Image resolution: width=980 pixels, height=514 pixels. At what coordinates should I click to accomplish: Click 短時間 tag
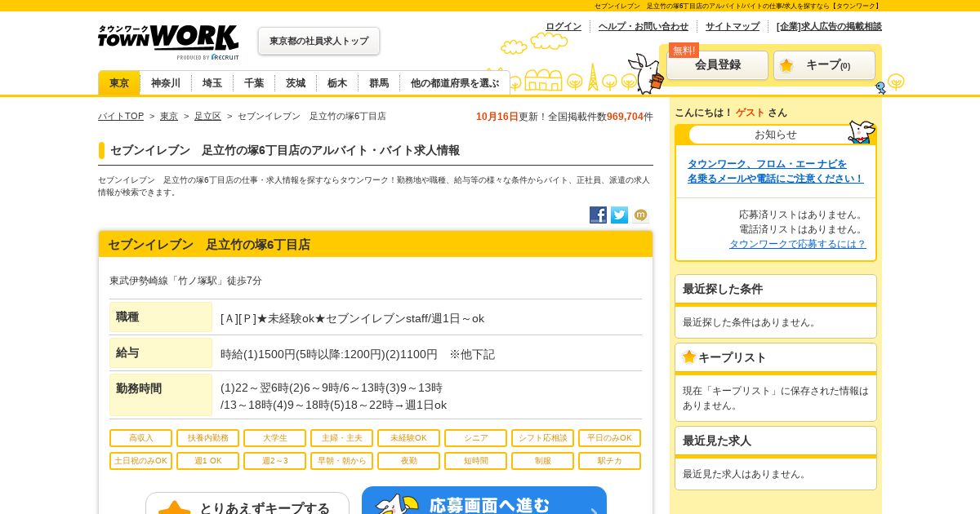click(x=475, y=461)
